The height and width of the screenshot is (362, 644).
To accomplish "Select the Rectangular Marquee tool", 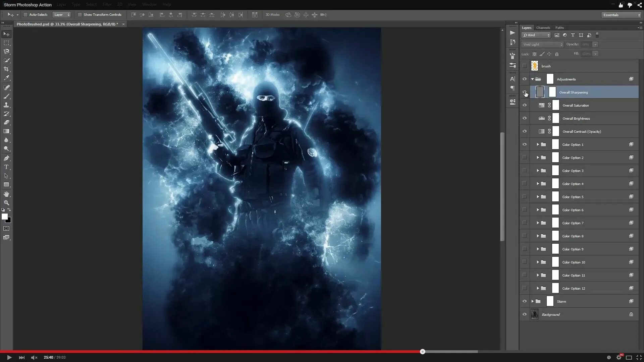I will point(6,43).
